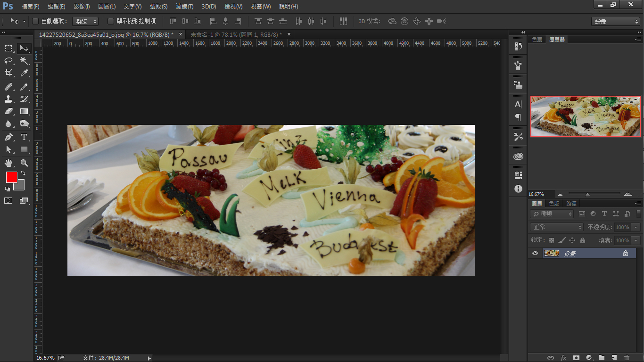Toggle Quick Mask mode

[8, 200]
